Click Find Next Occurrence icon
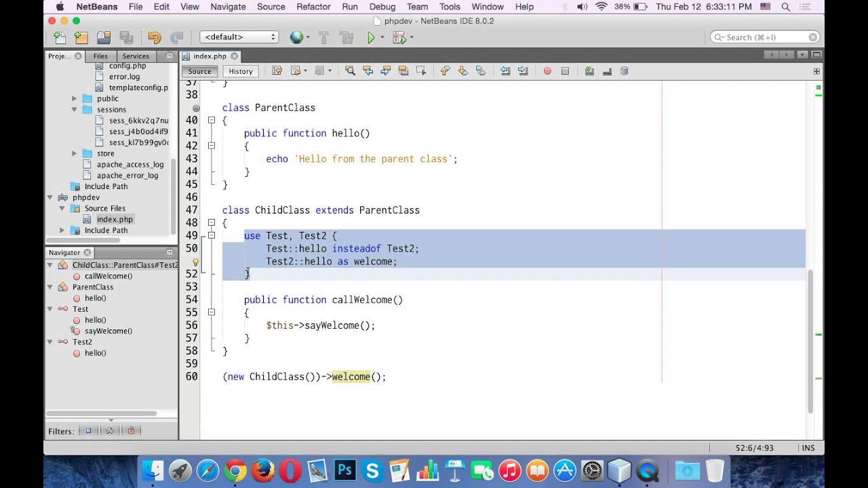 [x=386, y=70]
